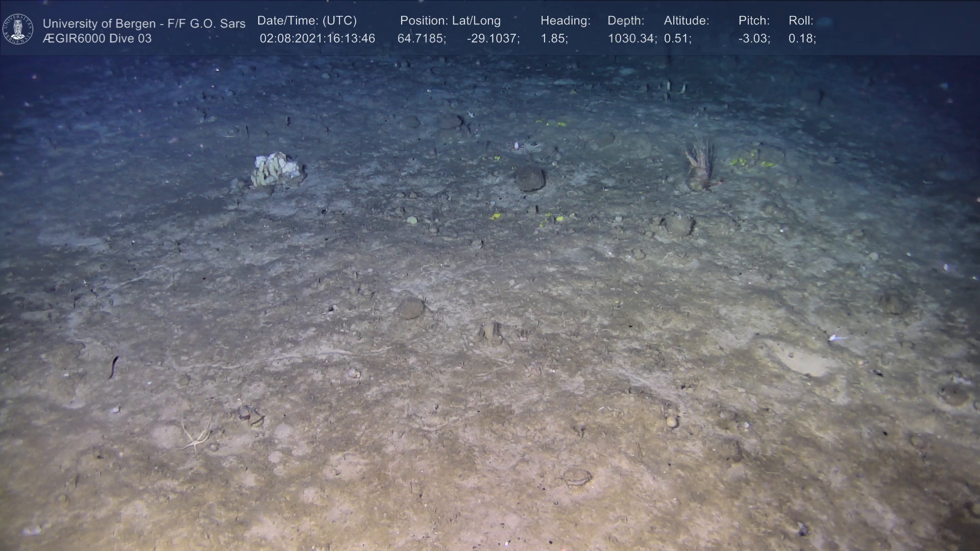Click the timestamp 02:08:2021:16:13:46
This screenshot has width=980, height=551.
[x=317, y=39]
